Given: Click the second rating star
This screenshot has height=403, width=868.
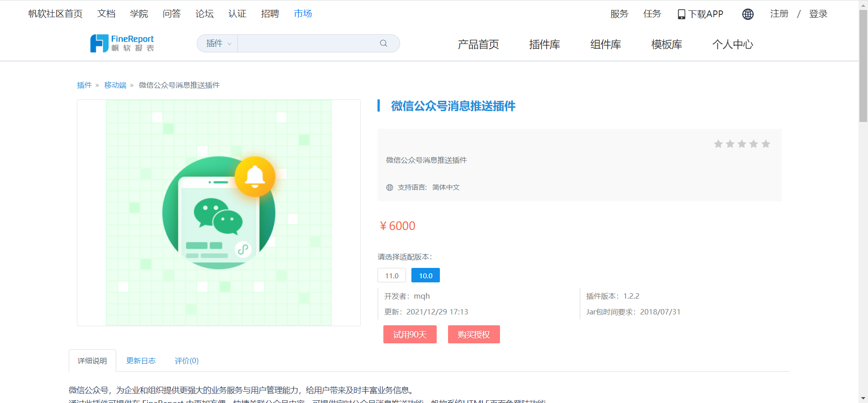Looking at the screenshot, I should point(730,144).
